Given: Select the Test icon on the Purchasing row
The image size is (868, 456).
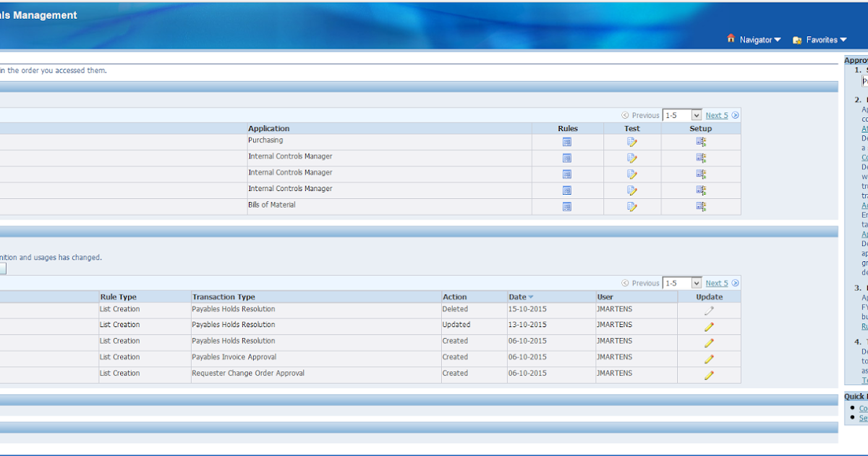Looking at the screenshot, I should pos(632,140).
